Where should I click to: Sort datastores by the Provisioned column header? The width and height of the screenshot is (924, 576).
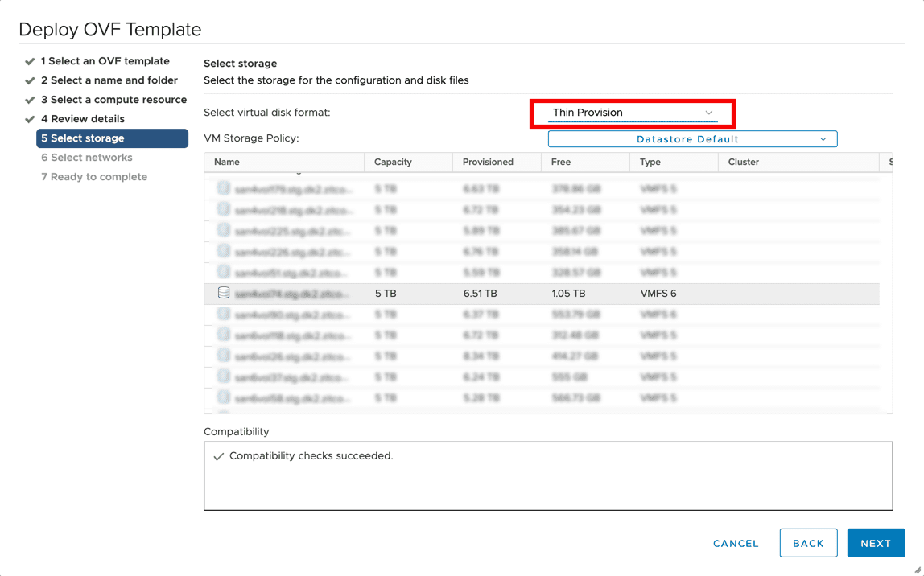488,162
